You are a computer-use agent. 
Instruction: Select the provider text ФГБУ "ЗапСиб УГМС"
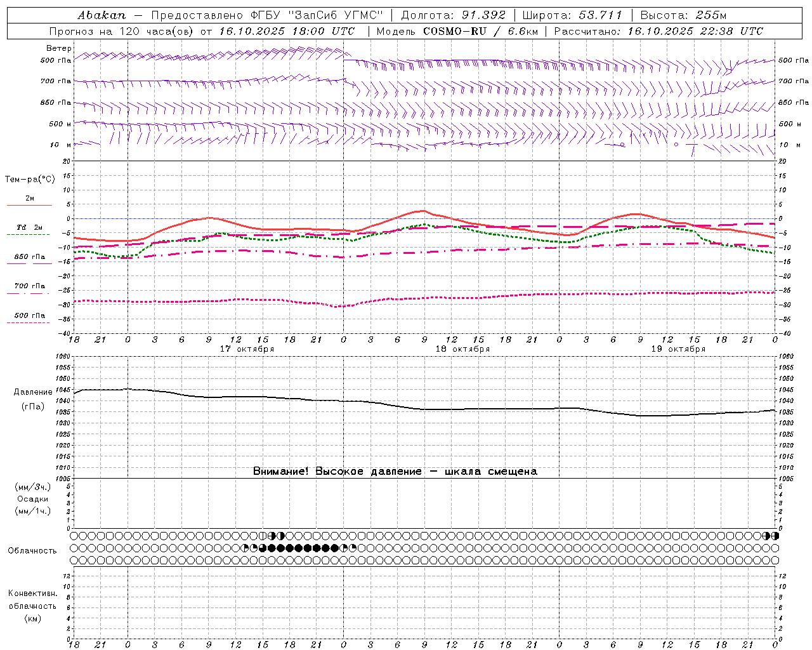click(x=318, y=15)
